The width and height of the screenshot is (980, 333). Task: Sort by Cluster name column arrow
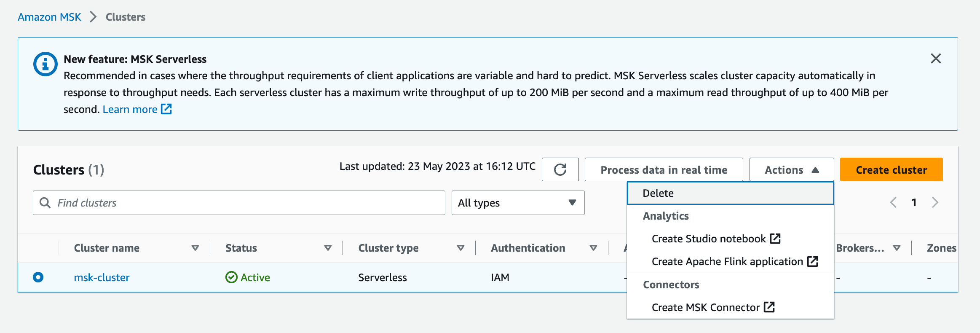tap(195, 248)
